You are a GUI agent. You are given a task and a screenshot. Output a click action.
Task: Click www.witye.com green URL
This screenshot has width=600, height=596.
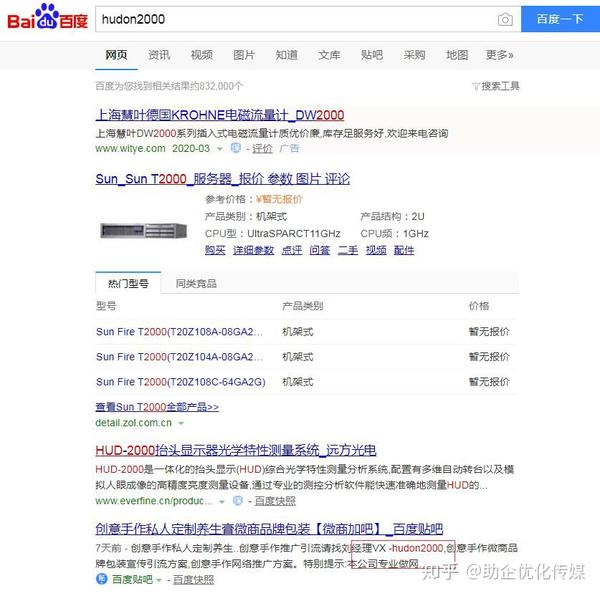130,148
